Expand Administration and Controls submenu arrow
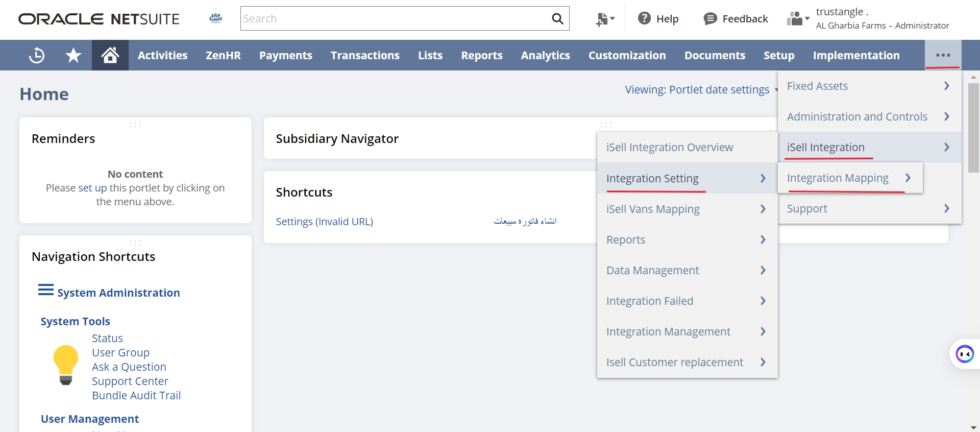The image size is (980, 432). 947,116
